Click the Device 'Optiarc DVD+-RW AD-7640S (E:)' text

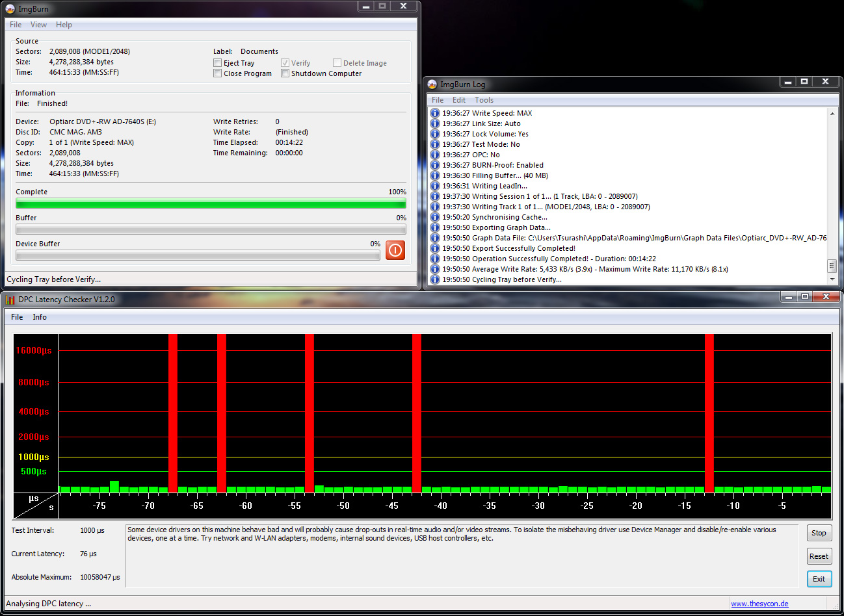point(103,122)
